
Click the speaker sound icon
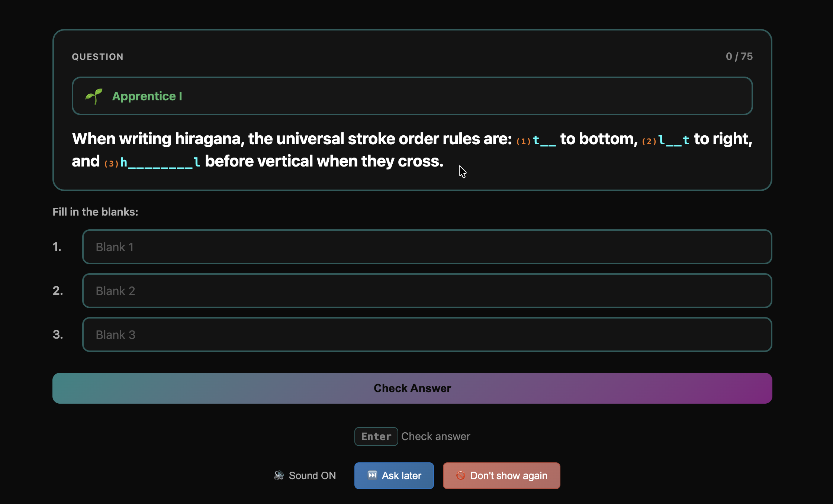pyautogui.click(x=279, y=475)
